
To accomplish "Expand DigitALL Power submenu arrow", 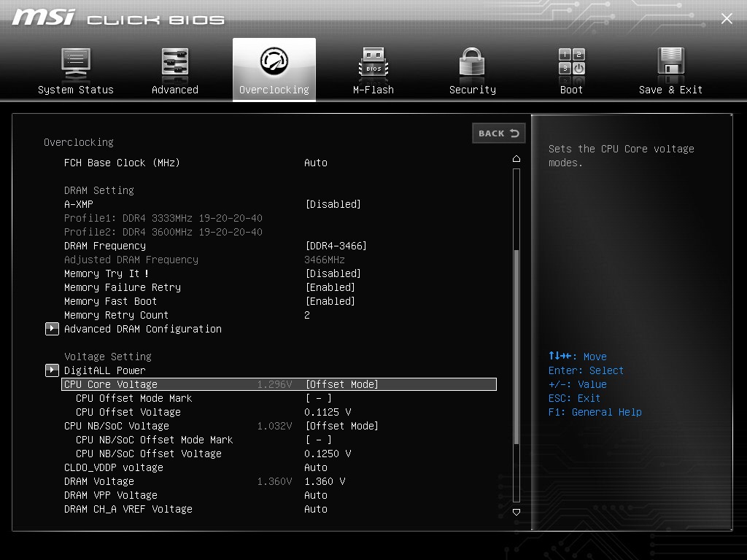I will [x=52, y=370].
